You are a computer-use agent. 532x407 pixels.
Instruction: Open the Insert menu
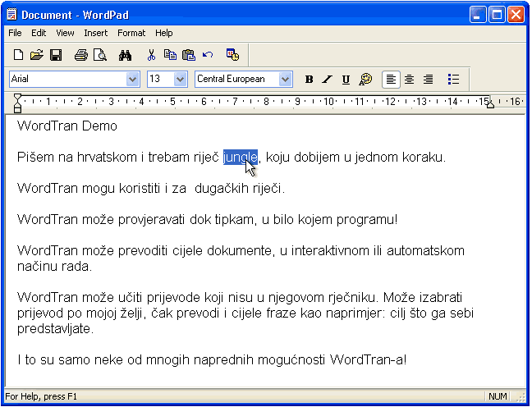coord(96,33)
